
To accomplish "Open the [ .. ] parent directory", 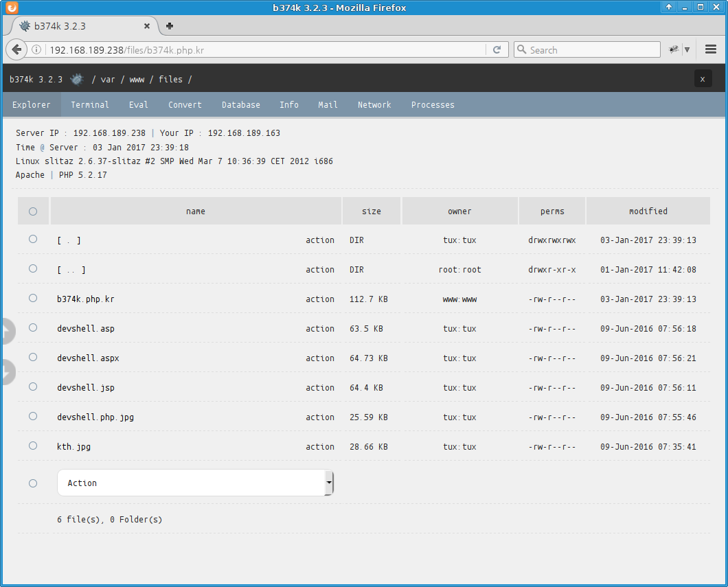I will point(71,270).
